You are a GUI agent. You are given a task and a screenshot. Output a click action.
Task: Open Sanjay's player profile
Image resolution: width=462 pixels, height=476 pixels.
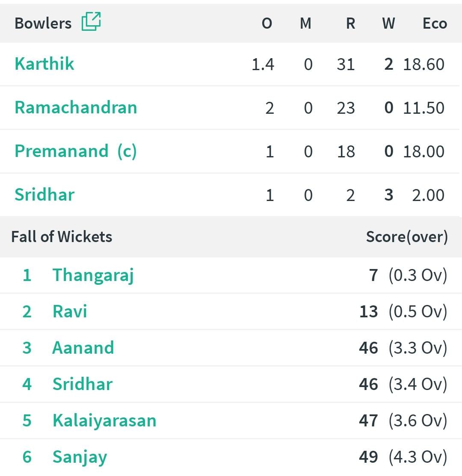[x=80, y=458]
